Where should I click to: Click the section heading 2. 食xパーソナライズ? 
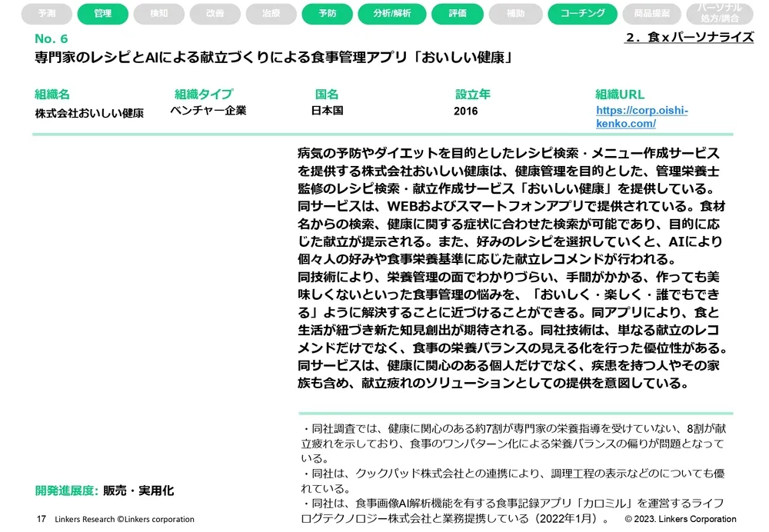pyautogui.click(x=689, y=37)
